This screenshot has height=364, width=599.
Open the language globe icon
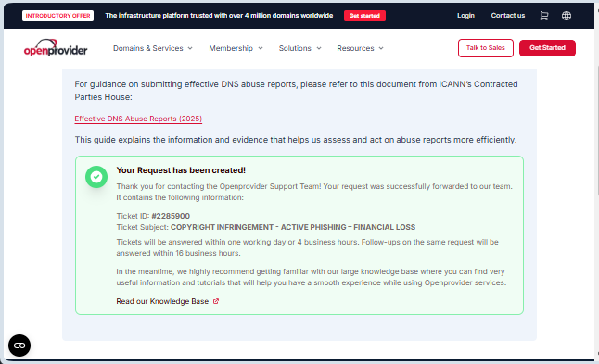567,16
